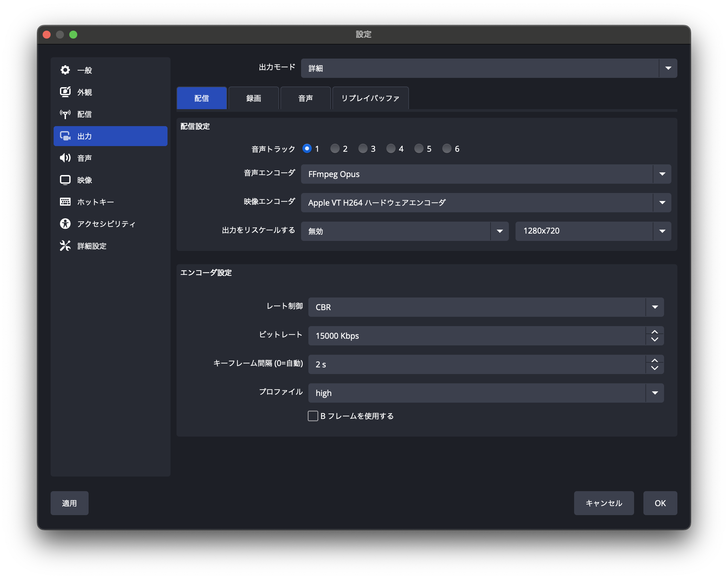Screen dimensions: 728x579
Task: Click the 適用 (Apply) button
Action: pyautogui.click(x=70, y=503)
